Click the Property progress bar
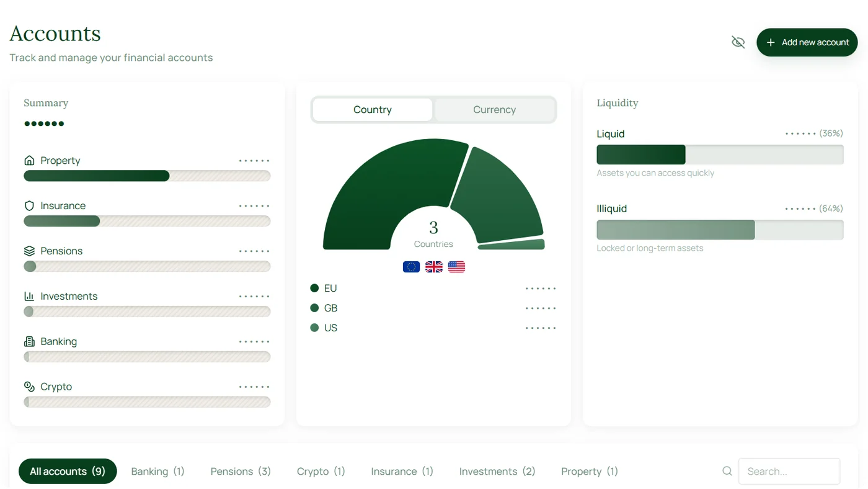Viewport: 868px width, 489px height. [147, 176]
